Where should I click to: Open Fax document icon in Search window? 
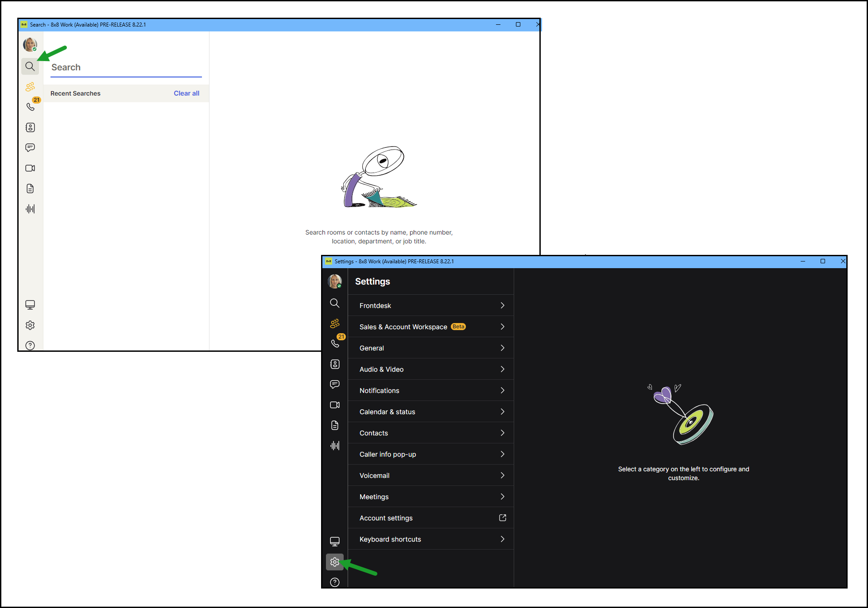click(x=30, y=189)
